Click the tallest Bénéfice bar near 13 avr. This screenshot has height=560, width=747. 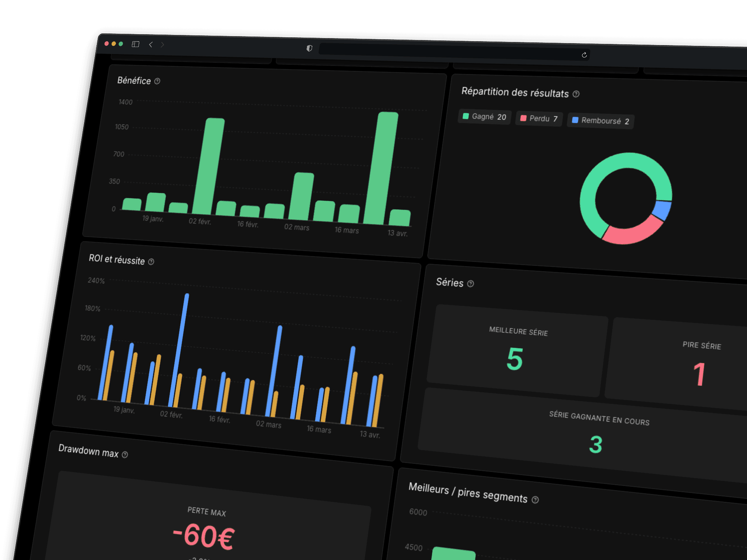pos(381,168)
